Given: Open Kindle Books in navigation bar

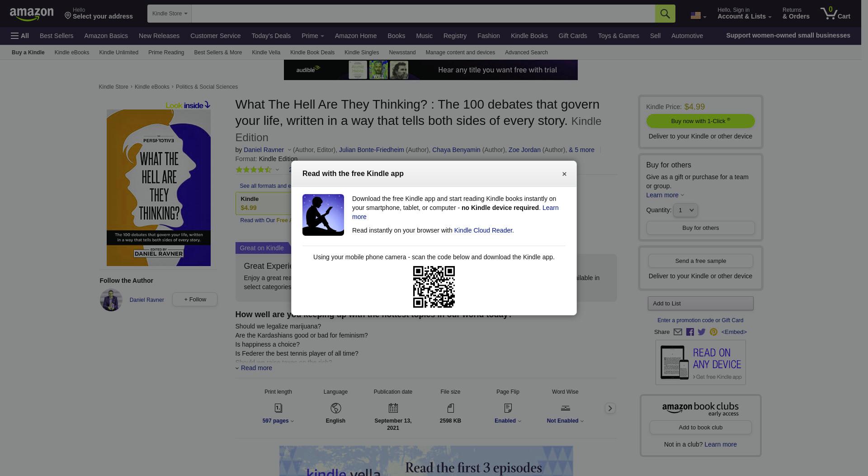Looking at the screenshot, I should pos(529,36).
